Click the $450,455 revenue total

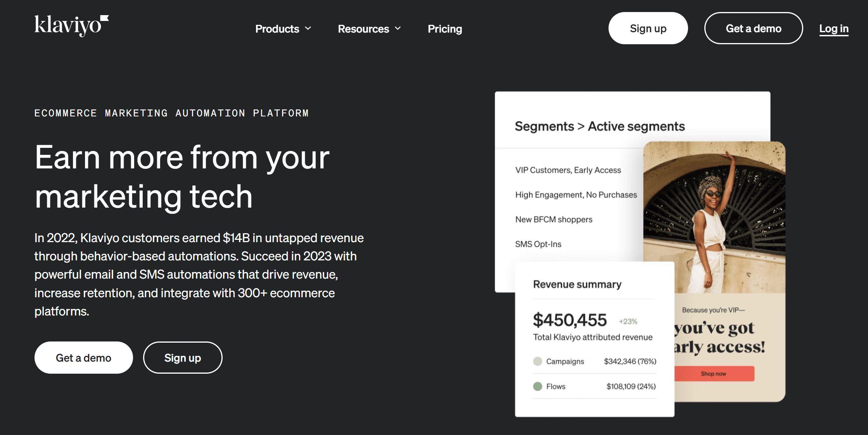point(569,320)
